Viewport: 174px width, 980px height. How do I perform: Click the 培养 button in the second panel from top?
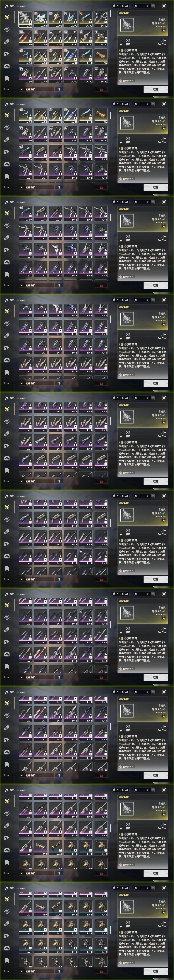tap(155, 187)
